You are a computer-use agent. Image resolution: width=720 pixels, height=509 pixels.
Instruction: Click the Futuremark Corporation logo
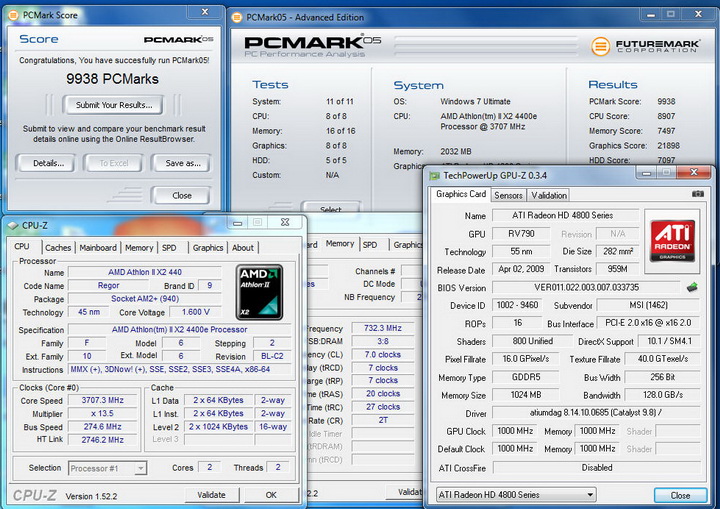click(x=645, y=46)
